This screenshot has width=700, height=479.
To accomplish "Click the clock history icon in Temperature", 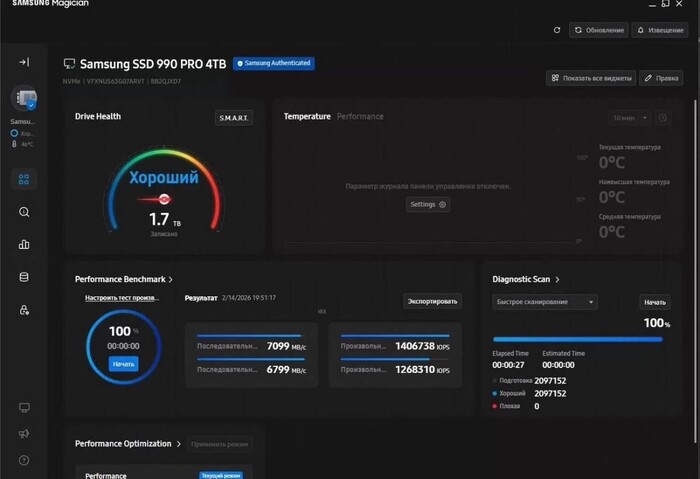I will 662,118.
